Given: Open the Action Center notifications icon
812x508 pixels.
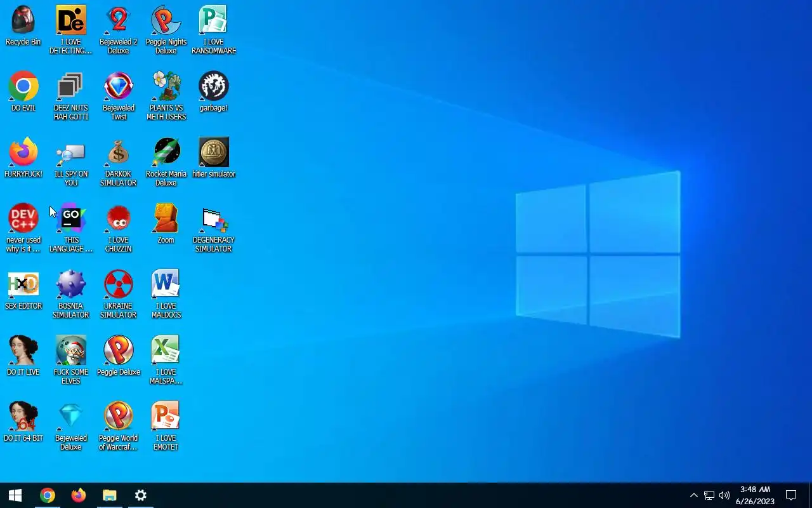Looking at the screenshot, I should coord(791,495).
